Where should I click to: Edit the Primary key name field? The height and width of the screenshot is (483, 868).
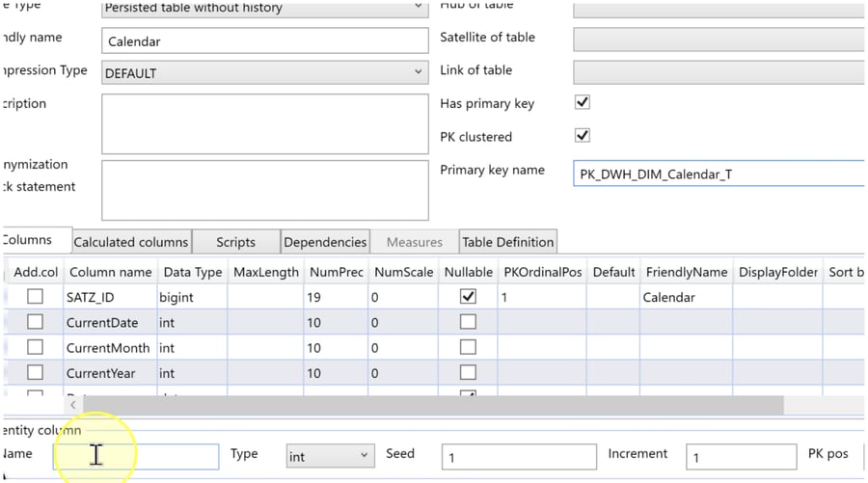pyautogui.click(x=719, y=174)
